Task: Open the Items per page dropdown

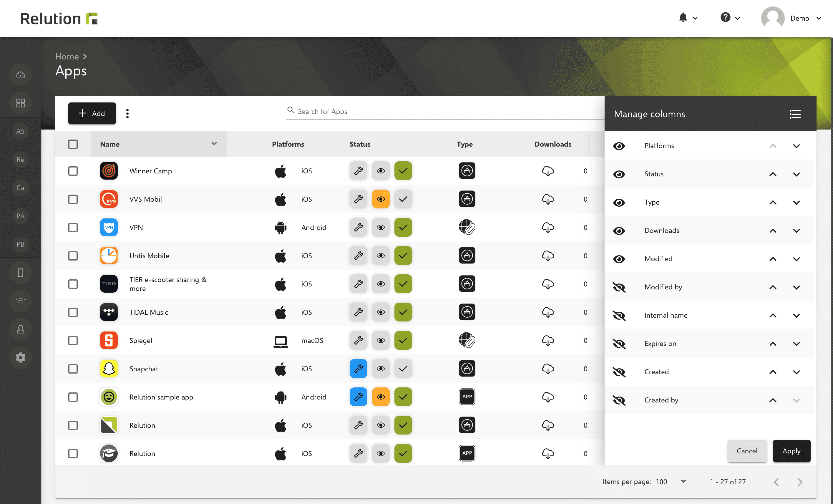Action: tap(672, 482)
